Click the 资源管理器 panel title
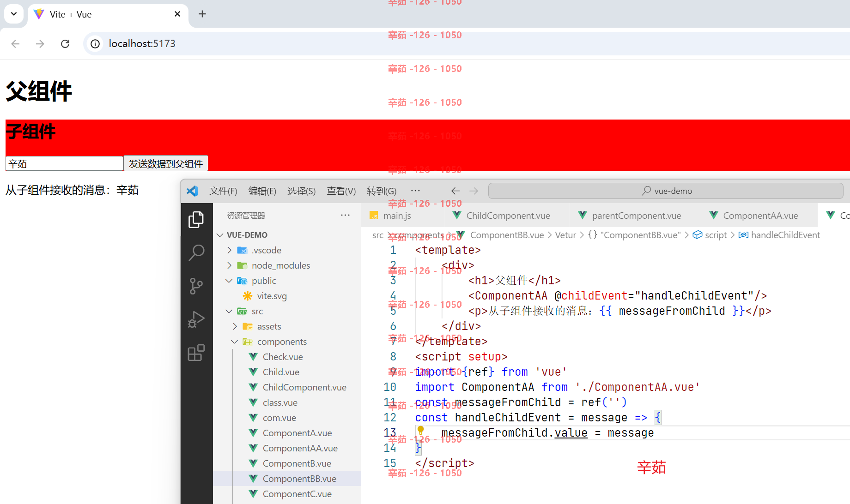This screenshot has height=504, width=850. (246, 216)
